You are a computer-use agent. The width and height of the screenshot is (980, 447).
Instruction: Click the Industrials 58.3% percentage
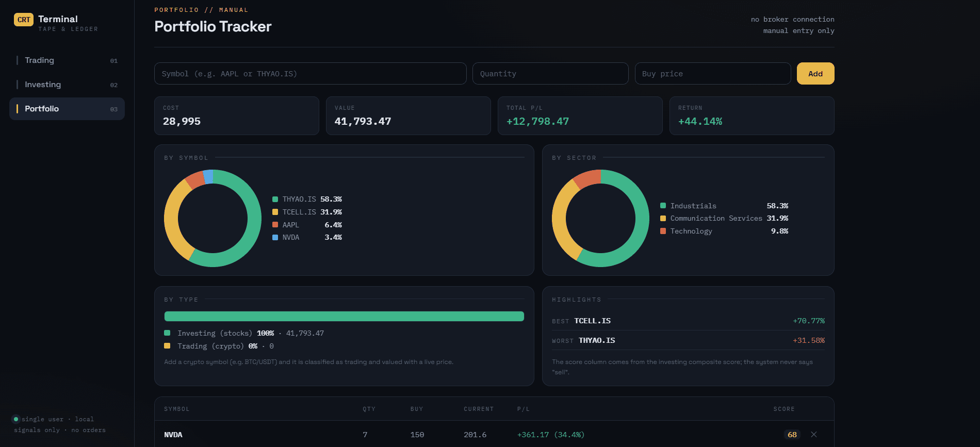click(x=777, y=206)
